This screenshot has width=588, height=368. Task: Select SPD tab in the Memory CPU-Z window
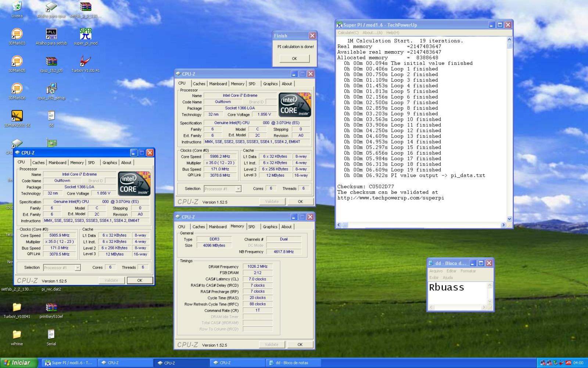coord(251,227)
